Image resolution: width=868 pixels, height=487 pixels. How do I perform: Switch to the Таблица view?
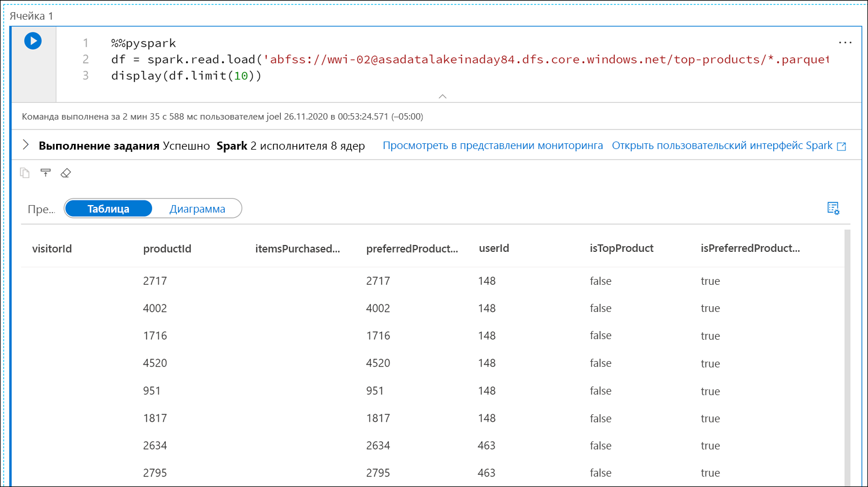pos(109,209)
